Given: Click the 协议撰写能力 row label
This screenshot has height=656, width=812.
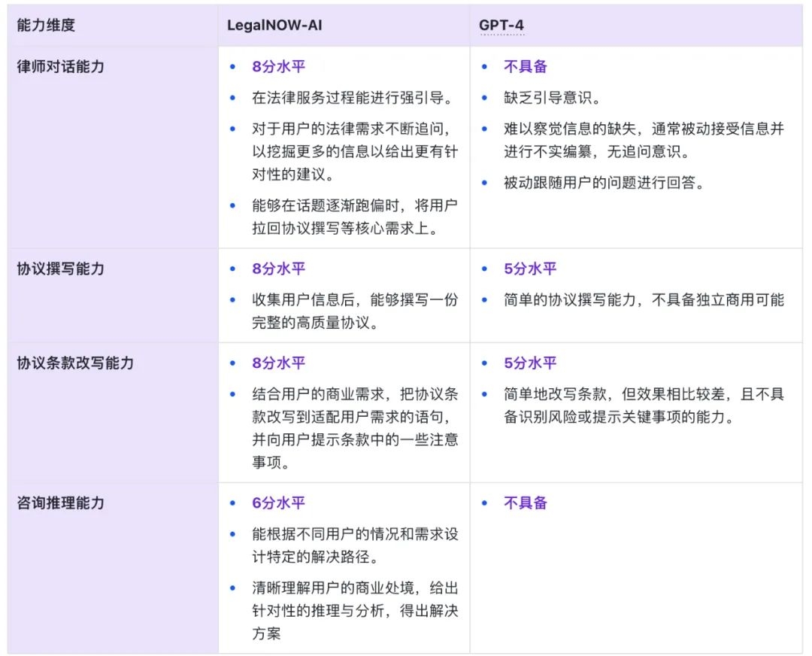Looking at the screenshot, I should tap(61, 269).
